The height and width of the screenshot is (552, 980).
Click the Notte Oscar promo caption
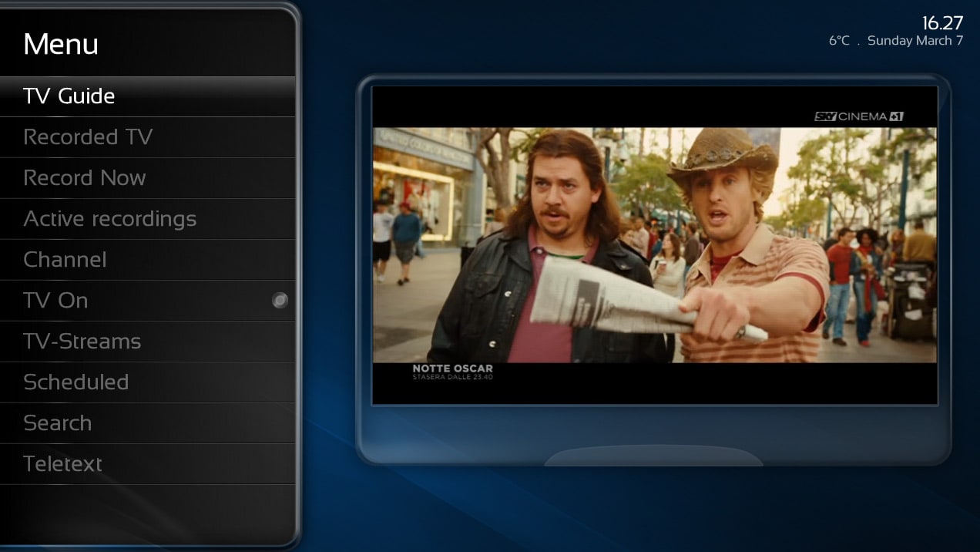(x=452, y=372)
